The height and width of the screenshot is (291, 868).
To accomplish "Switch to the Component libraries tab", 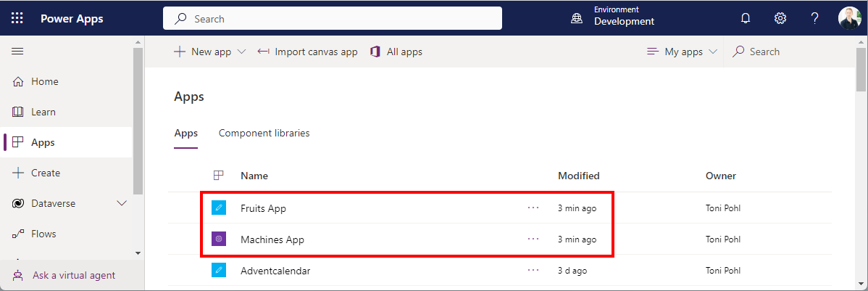I will tap(264, 134).
